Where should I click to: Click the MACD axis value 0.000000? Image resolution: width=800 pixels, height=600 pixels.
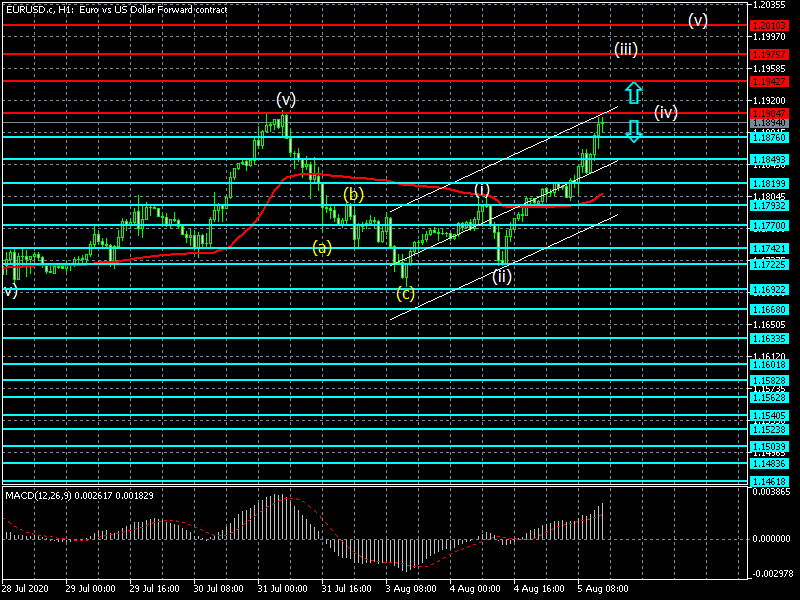tap(771, 539)
